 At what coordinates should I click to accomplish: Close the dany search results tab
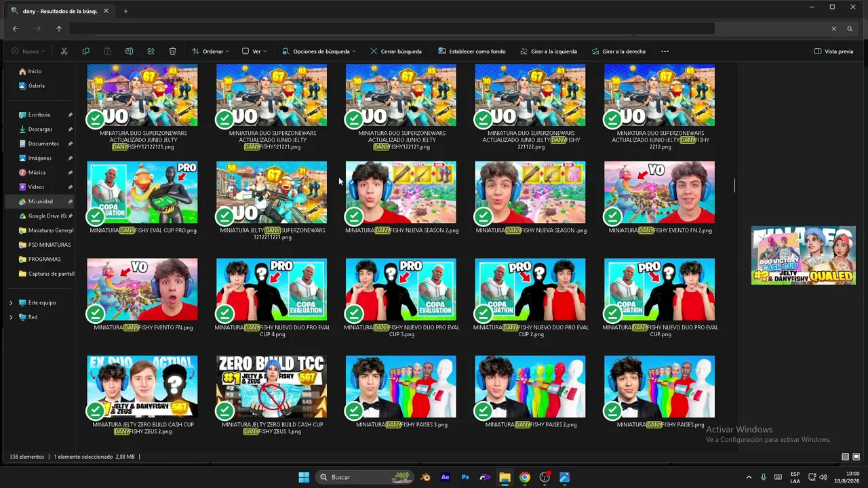(106, 11)
